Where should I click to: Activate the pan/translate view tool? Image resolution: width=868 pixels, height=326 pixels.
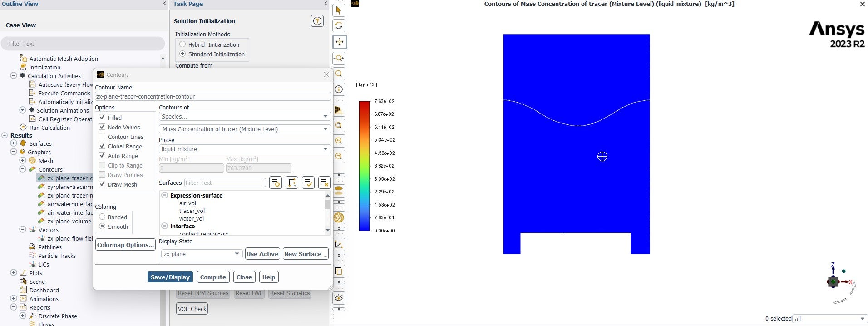click(x=340, y=42)
